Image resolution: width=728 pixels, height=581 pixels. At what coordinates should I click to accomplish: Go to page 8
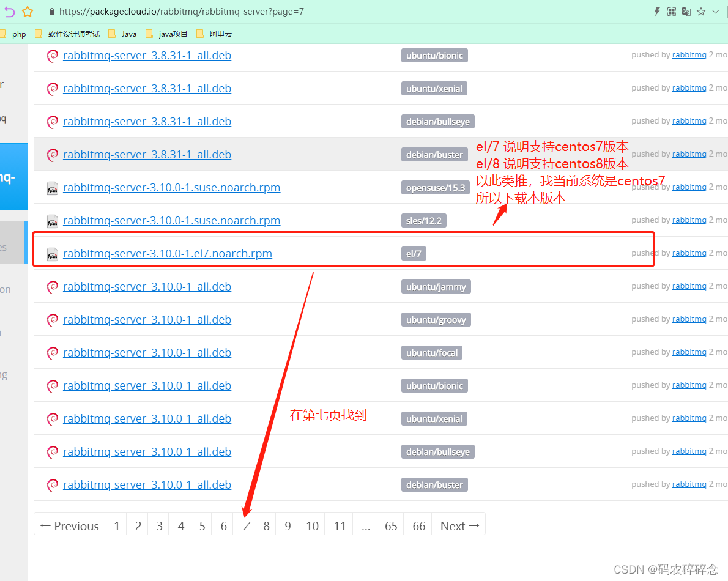[267, 526]
